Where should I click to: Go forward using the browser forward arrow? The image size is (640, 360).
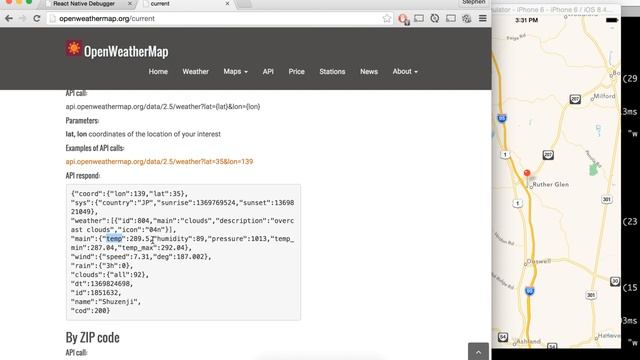pos(22,18)
